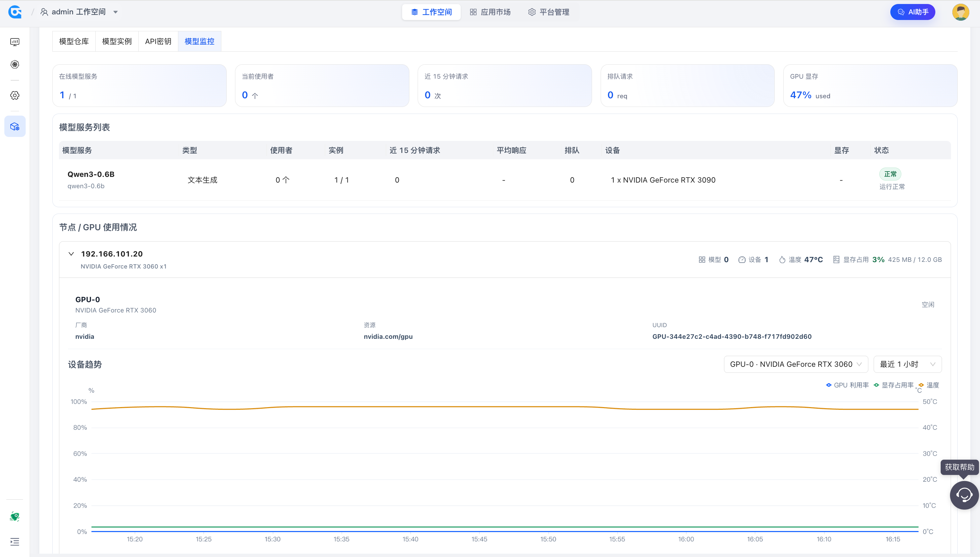Viewport: 980px width, 557px height.
Task: Click the app logo in the top-left corner
Action: click(x=15, y=12)
